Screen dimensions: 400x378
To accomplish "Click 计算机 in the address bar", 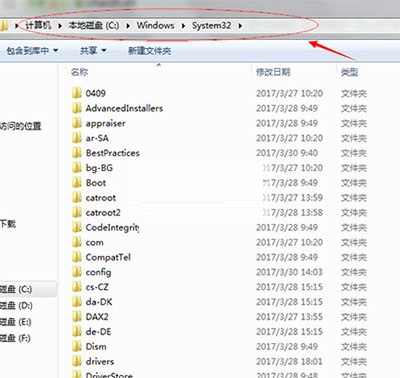I will (x=38, y=25).
